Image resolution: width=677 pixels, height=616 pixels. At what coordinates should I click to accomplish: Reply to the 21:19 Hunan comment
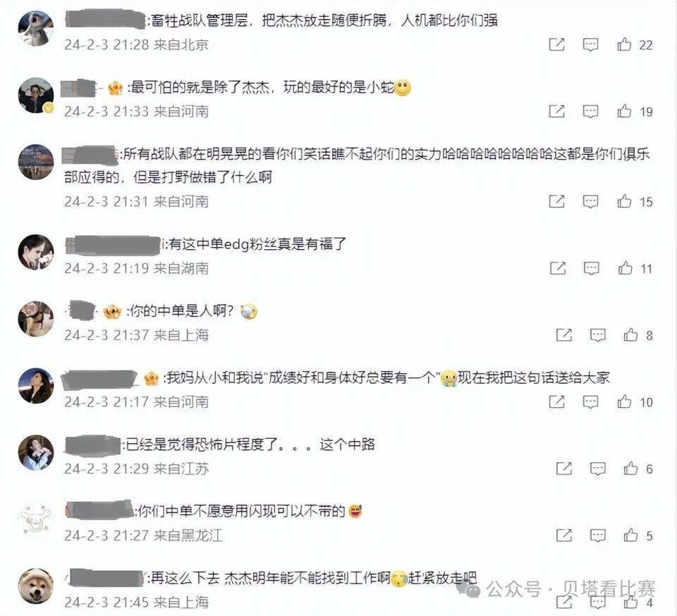[591, 268]
